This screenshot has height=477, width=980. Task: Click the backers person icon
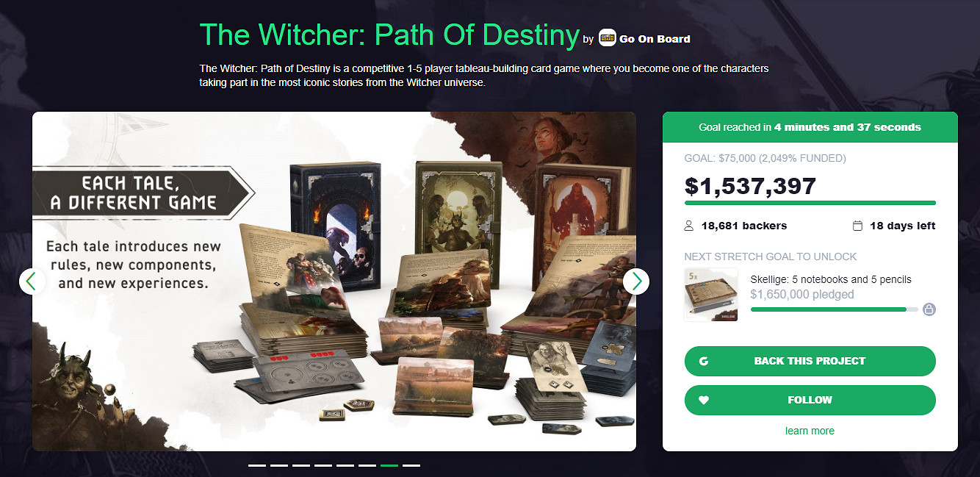[x=689, y=226]
